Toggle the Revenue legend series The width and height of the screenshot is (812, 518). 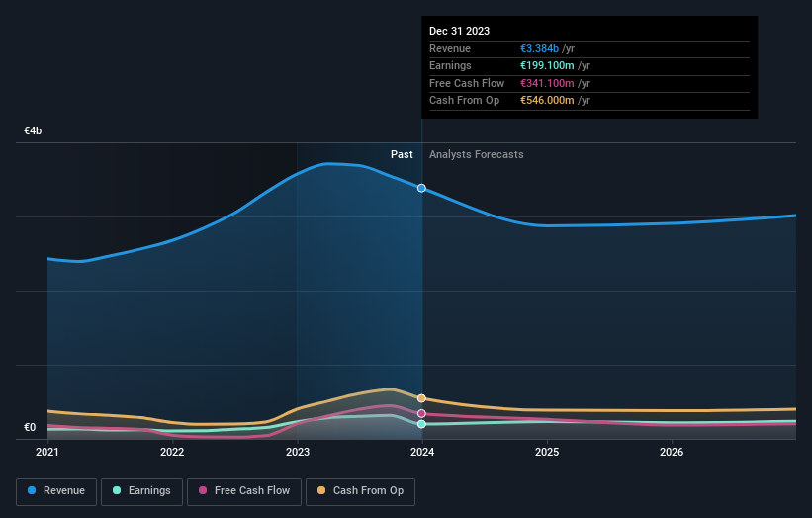tap(56, 491)
